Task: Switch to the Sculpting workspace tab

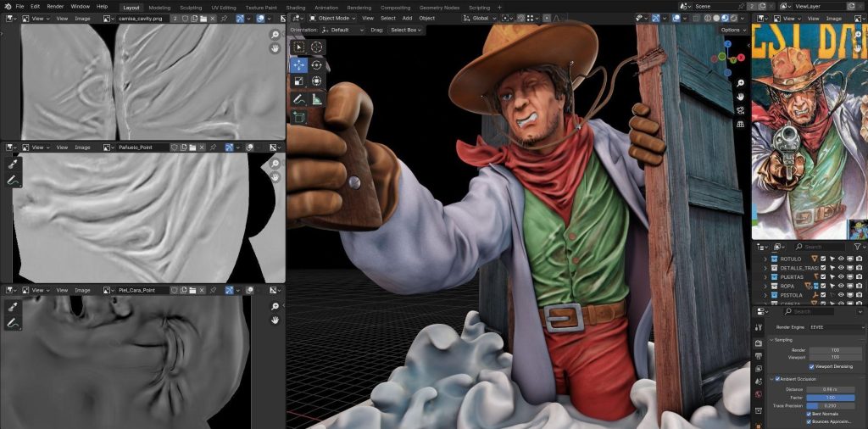Action: (191, 8)
